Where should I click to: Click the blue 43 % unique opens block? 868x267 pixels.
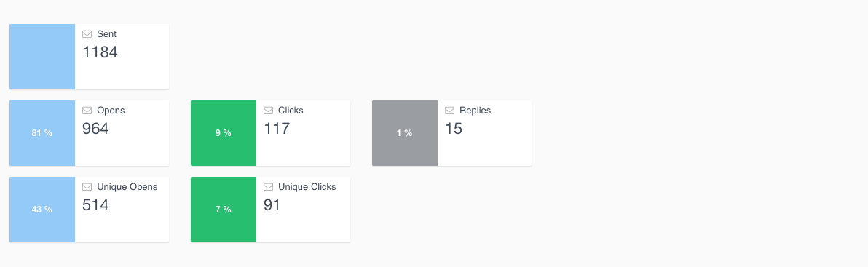[x=42, y=209]
